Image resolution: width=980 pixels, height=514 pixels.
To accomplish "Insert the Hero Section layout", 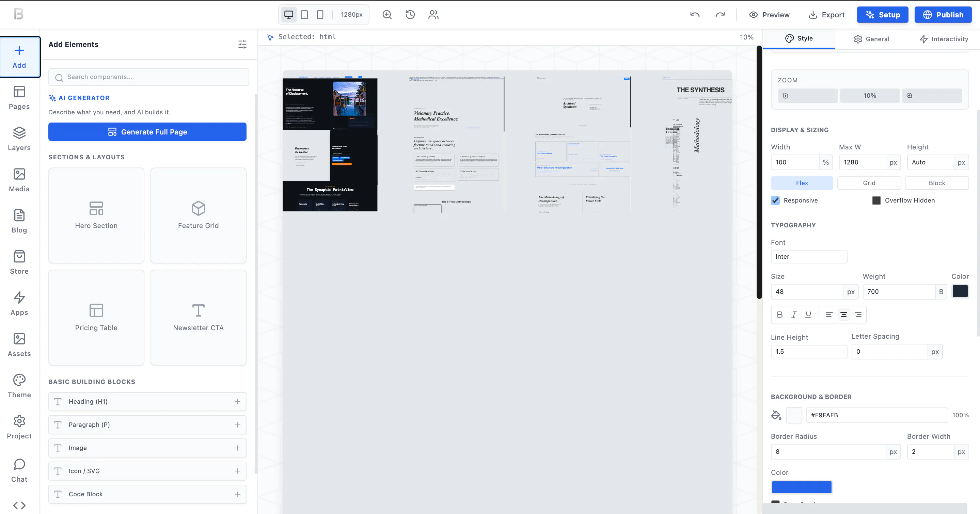I will point(96,215).
